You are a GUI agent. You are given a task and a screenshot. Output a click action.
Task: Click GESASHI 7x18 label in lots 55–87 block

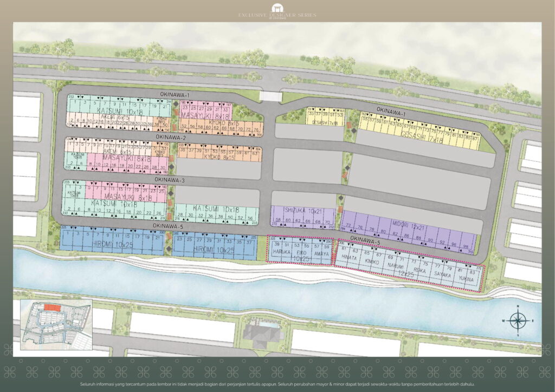coord(422,137)
